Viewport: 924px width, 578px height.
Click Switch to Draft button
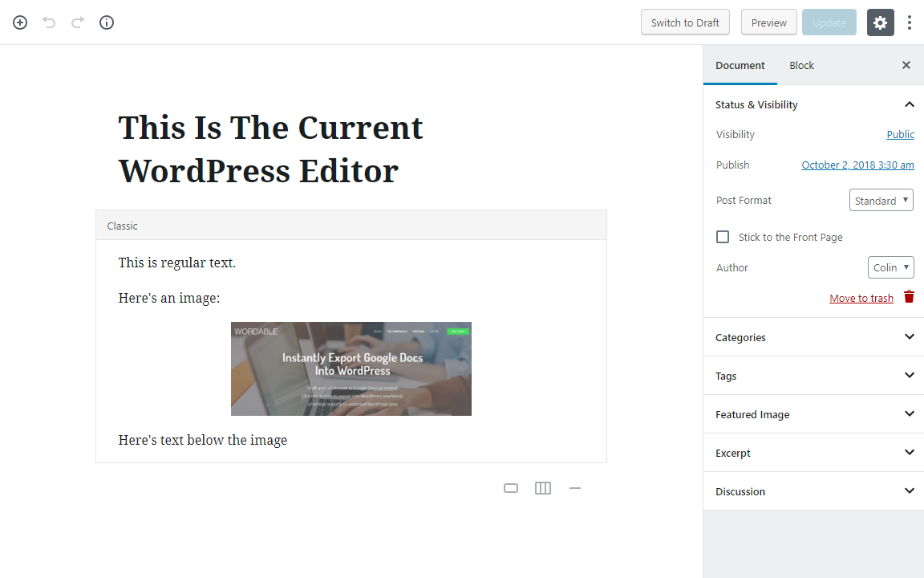685,22
